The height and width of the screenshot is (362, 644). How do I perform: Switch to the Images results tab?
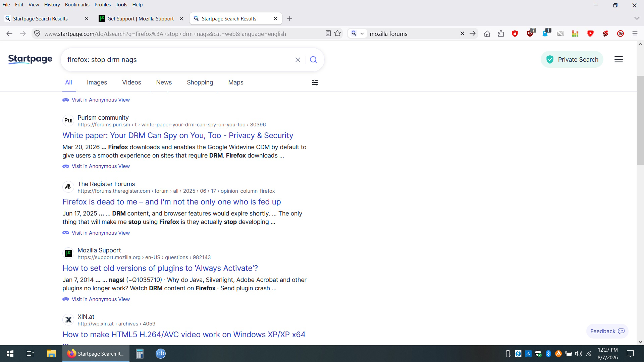click(x=97, y=82)
